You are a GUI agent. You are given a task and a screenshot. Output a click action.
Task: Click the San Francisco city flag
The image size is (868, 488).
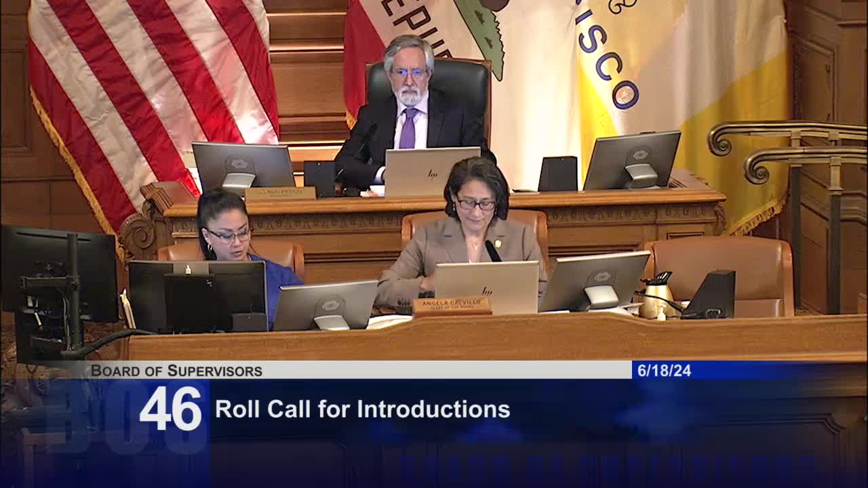coord(678,95)
